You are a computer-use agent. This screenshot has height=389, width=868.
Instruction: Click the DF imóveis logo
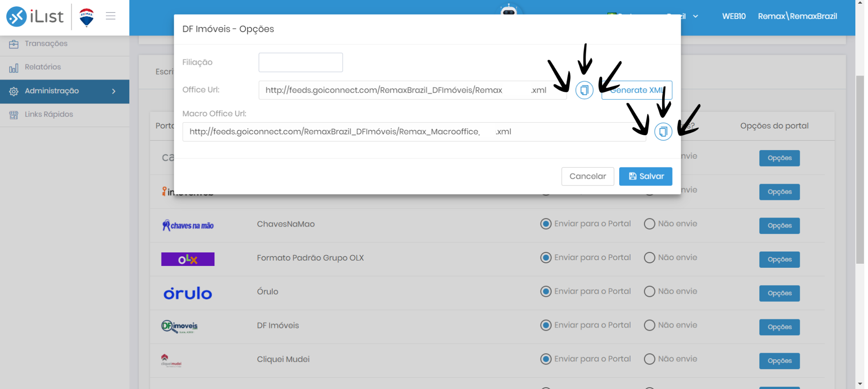pos(180,327)
